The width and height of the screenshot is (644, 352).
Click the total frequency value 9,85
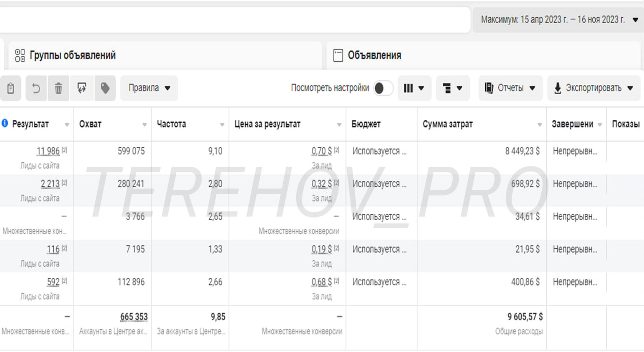click(218, 317)
